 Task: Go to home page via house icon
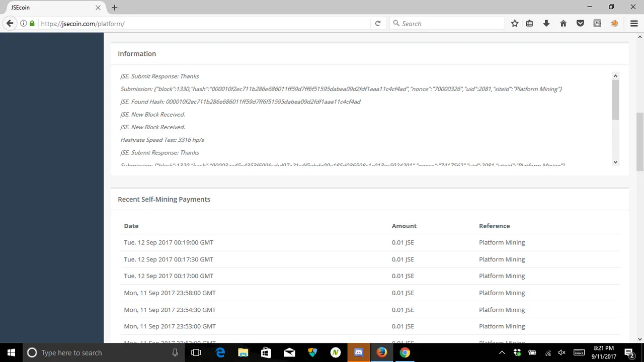tap(563, 24)
